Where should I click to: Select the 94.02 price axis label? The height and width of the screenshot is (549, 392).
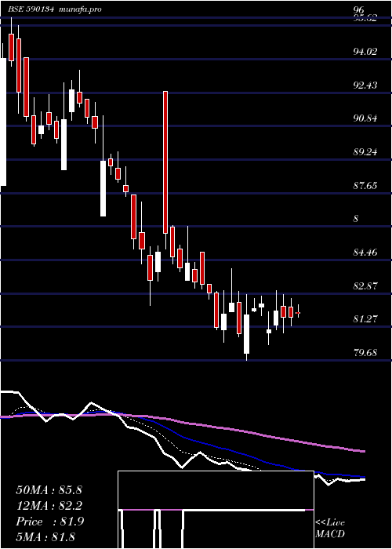[x=365, y=52]
